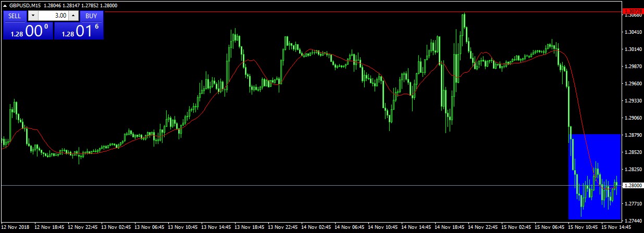Screen dimensions: 644x233
Task: Click the GBPUSD,M15 chart title text
Action: 26,5
